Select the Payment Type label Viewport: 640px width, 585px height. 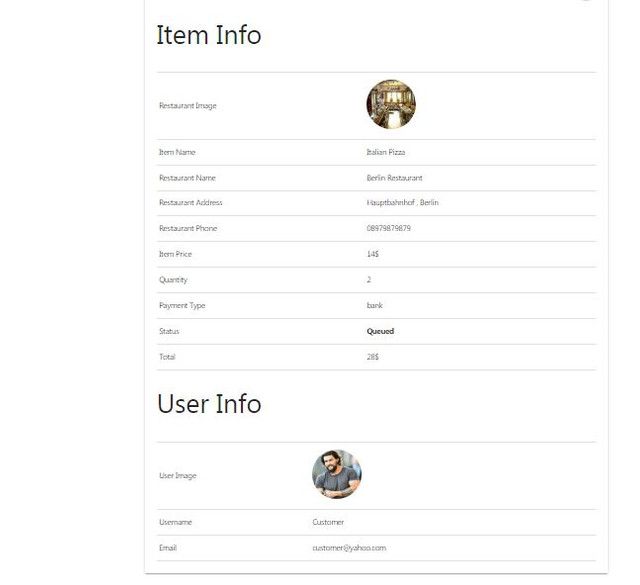pos(181,305)
